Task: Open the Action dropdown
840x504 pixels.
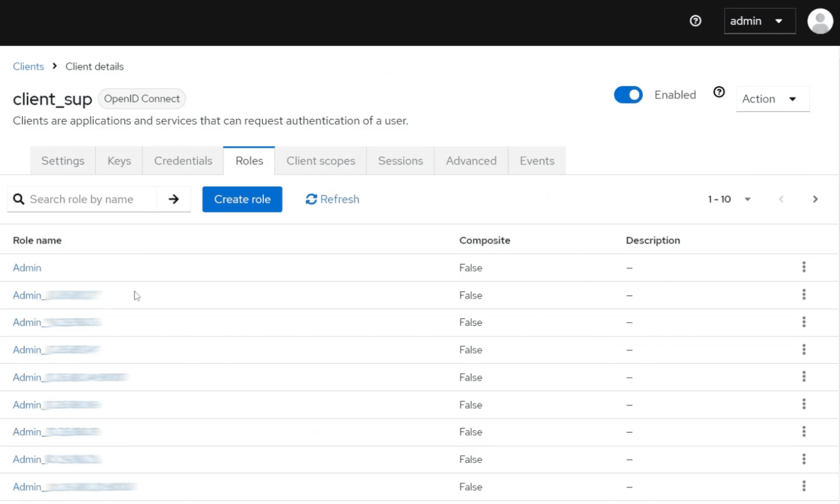Action: 772,99
